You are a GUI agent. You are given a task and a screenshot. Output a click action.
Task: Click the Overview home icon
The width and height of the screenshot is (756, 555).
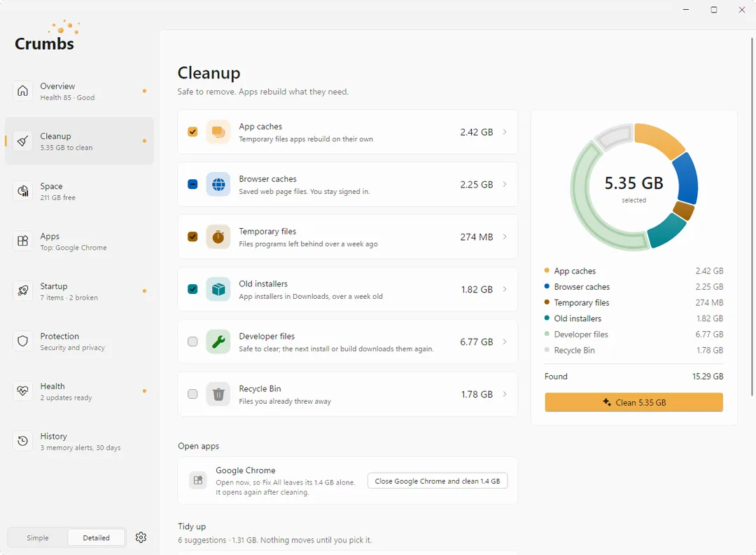[22, 91]
